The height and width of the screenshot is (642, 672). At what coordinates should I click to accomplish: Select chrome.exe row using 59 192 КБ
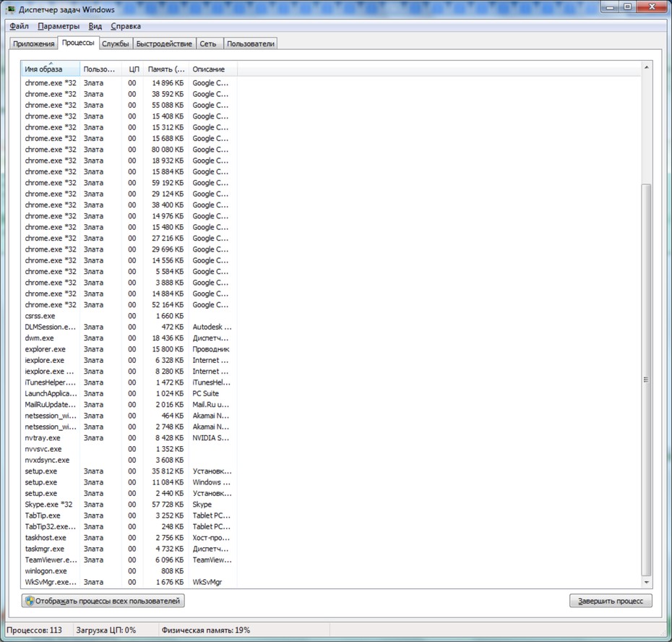point(129,183)
